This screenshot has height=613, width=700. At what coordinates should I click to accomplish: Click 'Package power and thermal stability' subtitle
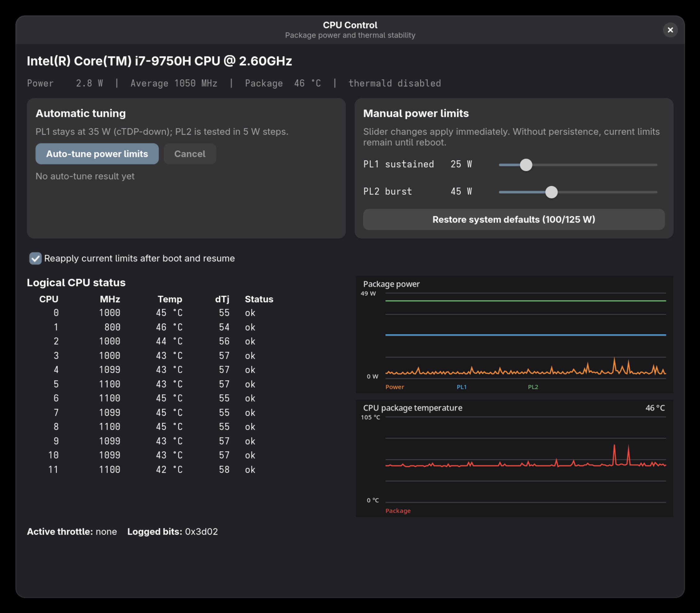point(350,35)
